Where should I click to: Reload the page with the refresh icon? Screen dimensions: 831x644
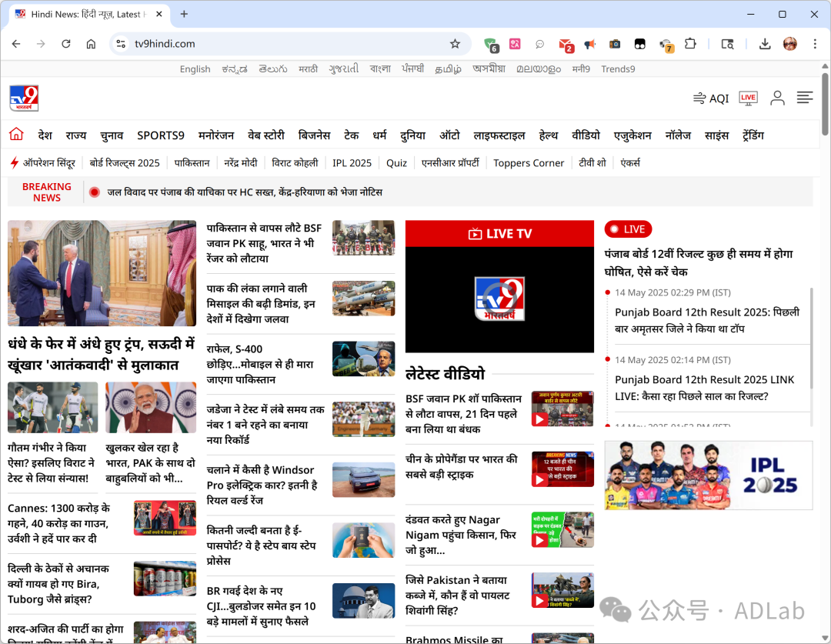65,44
